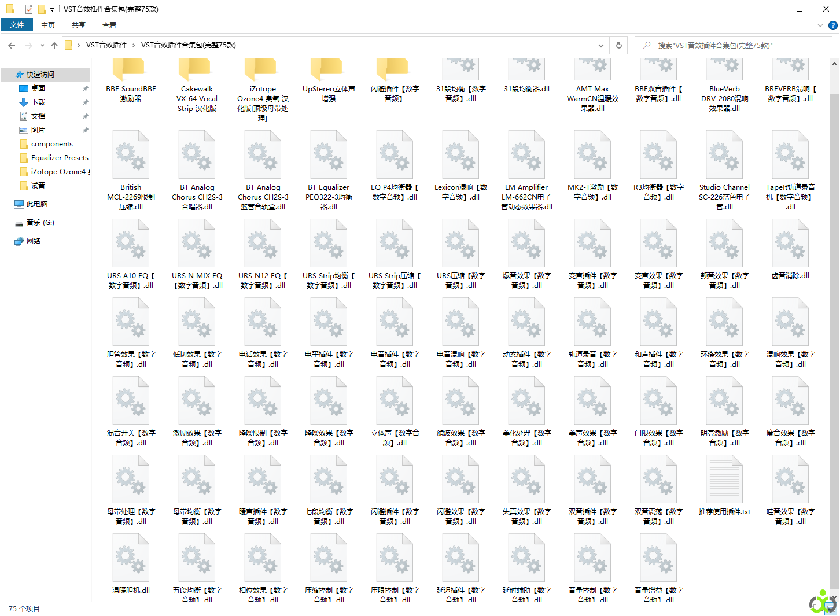Click the Back navigation arrow
Viewport: 840px width, 616px height.
click(x=12, y=45)
